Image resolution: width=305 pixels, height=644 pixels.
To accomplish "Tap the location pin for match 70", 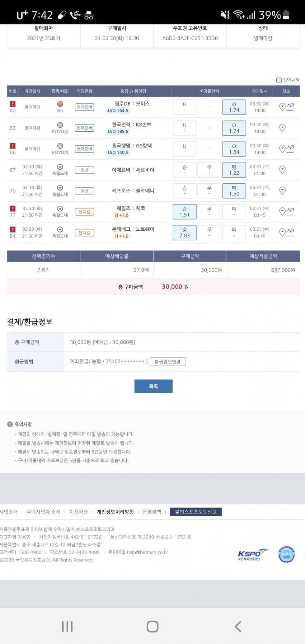I will tap(282, 191).
